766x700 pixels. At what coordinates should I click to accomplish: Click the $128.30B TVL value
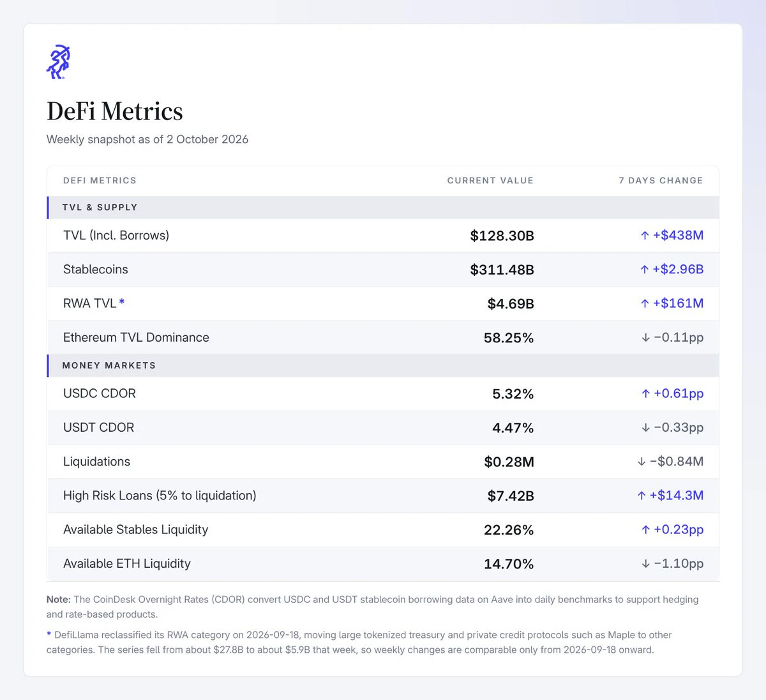tap(502, 236)
